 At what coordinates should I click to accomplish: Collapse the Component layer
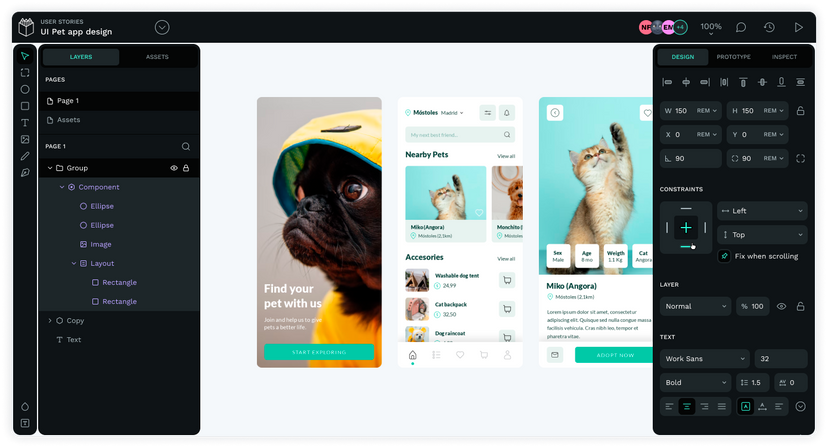(62, 187)
